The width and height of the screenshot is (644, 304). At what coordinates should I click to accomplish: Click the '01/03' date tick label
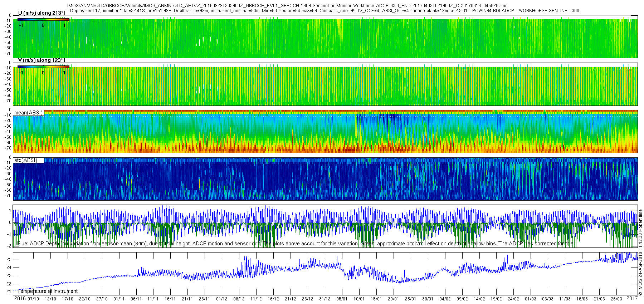pos(531,299)
